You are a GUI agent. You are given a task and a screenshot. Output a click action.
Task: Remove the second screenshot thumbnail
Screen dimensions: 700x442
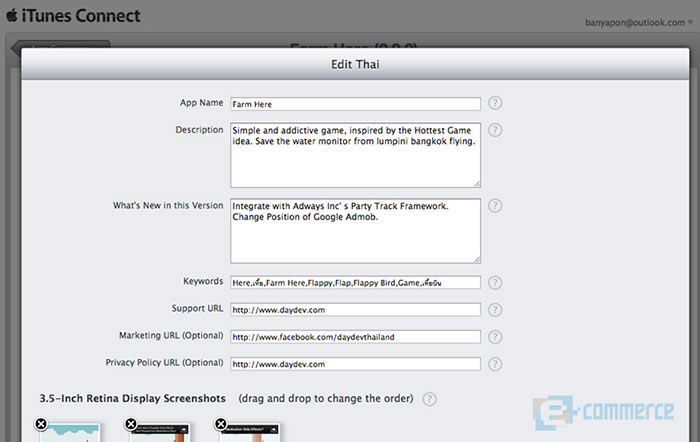pos(131,424)
